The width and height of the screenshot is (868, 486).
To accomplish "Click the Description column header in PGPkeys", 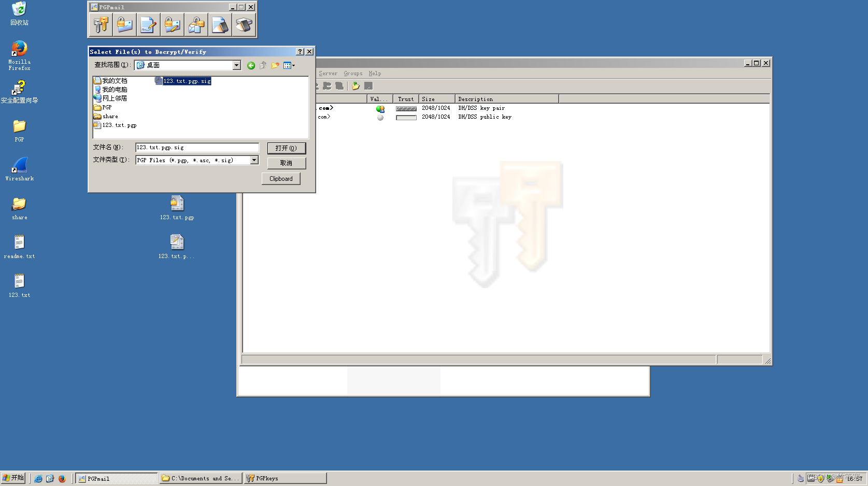I will [x=507, y=99].
